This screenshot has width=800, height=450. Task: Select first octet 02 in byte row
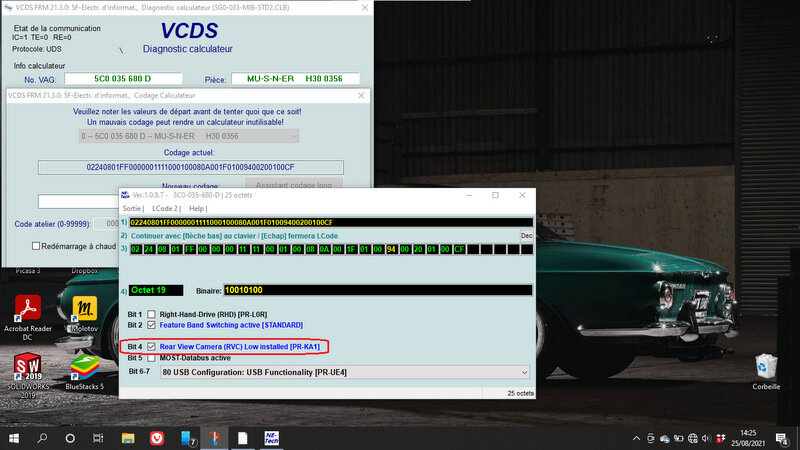(x=135, y=249)
